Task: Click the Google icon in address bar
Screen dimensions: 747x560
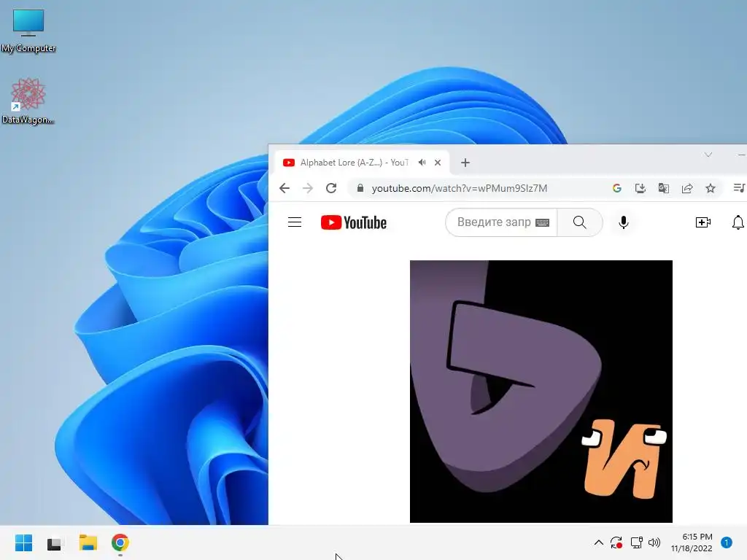Action: click(x=617, y=188)
